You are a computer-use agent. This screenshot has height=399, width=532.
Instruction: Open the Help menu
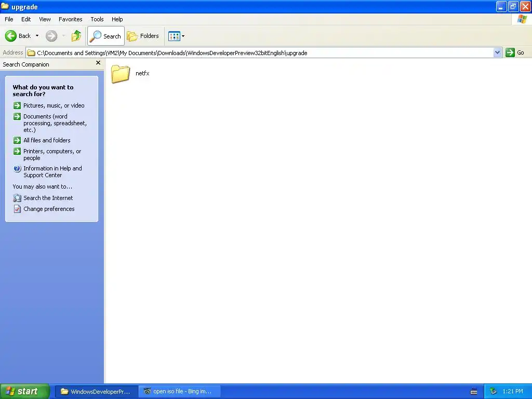tap(117, 19)
